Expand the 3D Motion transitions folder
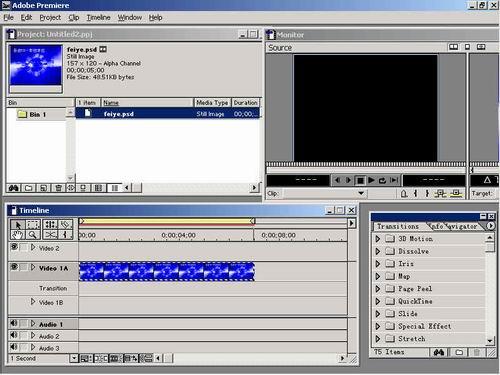This screenshot has width=500, height=375. pos(378,239)
